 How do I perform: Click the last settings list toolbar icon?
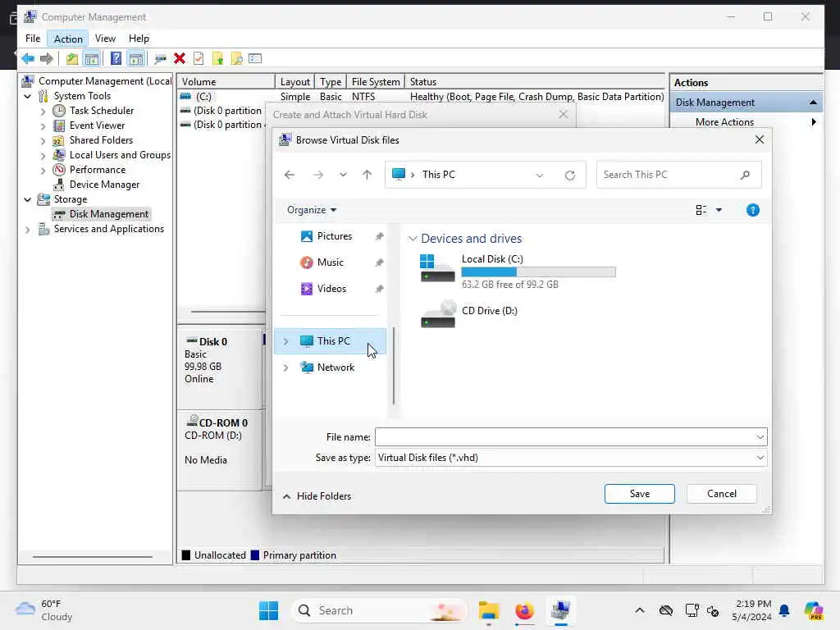pyautogui.click(x=256, y=58)
